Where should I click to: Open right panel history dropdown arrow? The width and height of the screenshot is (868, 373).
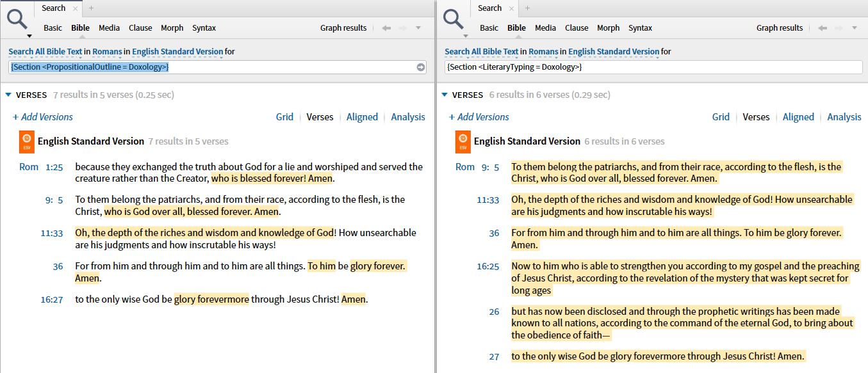coord(855,28)
